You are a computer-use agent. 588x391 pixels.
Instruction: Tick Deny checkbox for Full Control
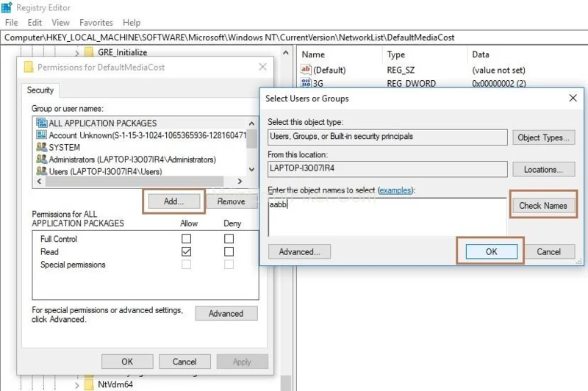[x=229, y=239]
